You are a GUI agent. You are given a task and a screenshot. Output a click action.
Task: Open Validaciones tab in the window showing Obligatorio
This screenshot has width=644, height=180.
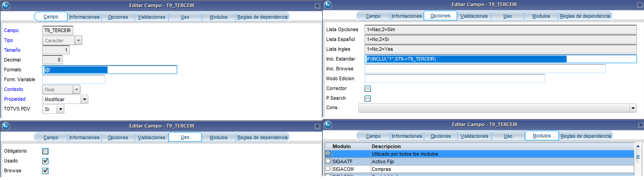pyautogui.click(x=151, y=137)
